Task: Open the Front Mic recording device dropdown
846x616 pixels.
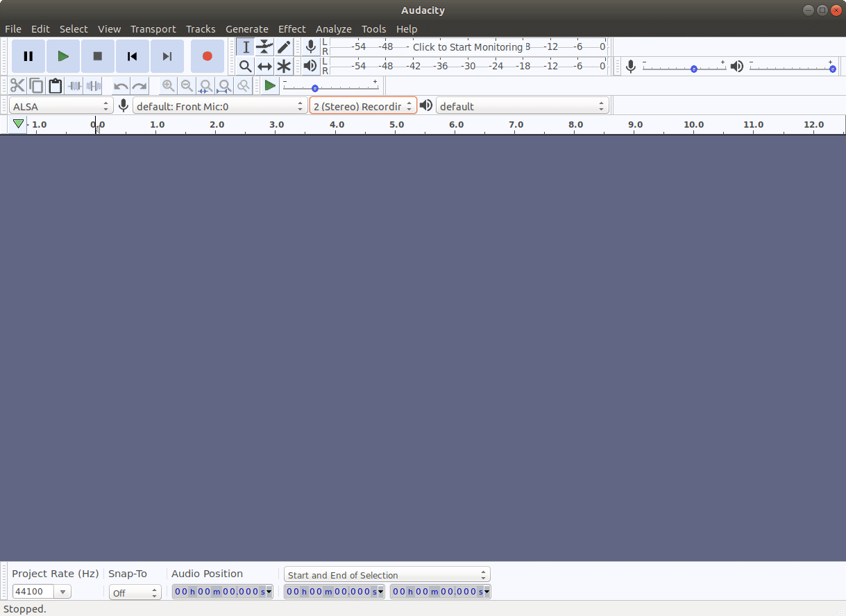Action: [x=220, y=106]
